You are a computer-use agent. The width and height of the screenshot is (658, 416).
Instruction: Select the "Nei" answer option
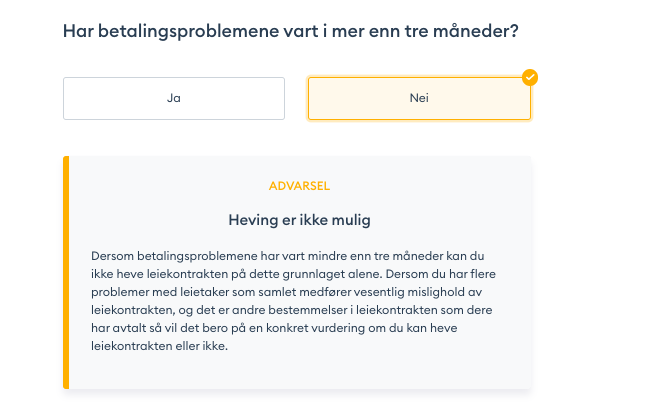(418, 98)
